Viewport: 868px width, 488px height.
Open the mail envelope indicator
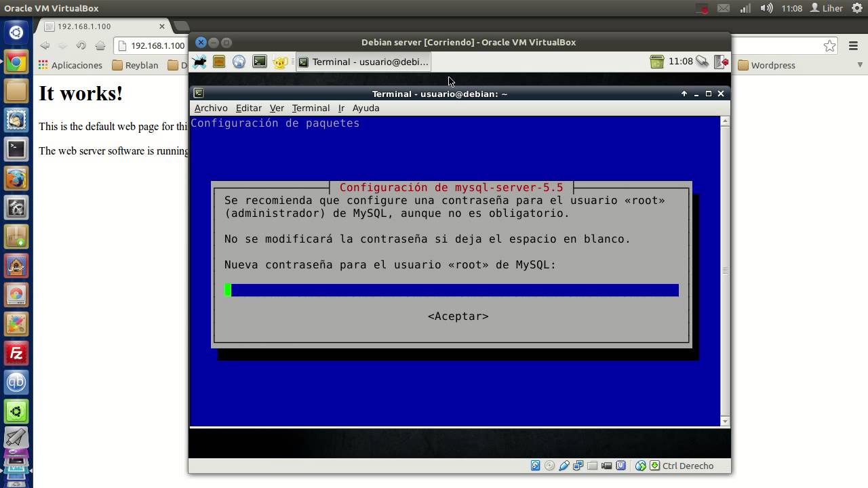[724, 8]
